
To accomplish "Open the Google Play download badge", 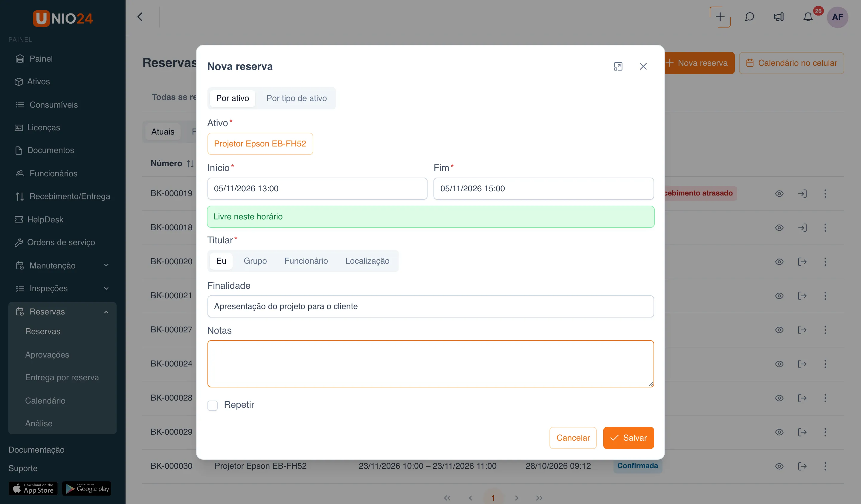I will pyautogui.click(x=87, y=488).
